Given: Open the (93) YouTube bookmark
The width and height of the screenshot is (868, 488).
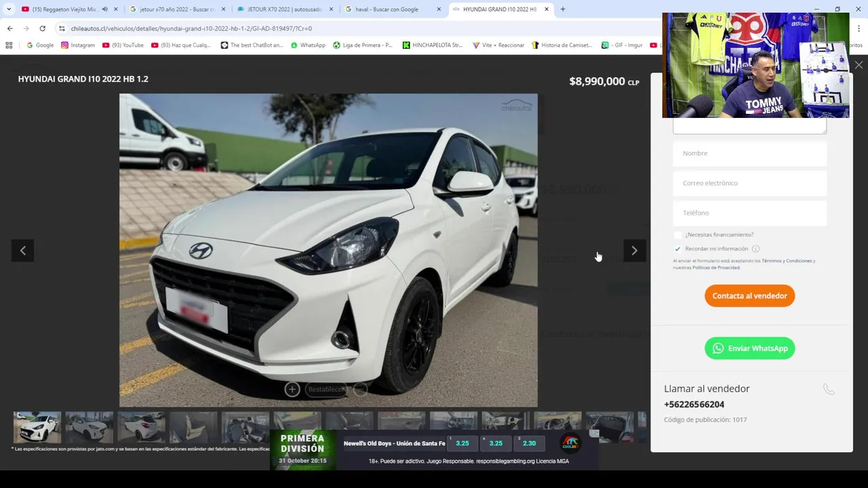Looking at the screenshot, I should 123,45.
